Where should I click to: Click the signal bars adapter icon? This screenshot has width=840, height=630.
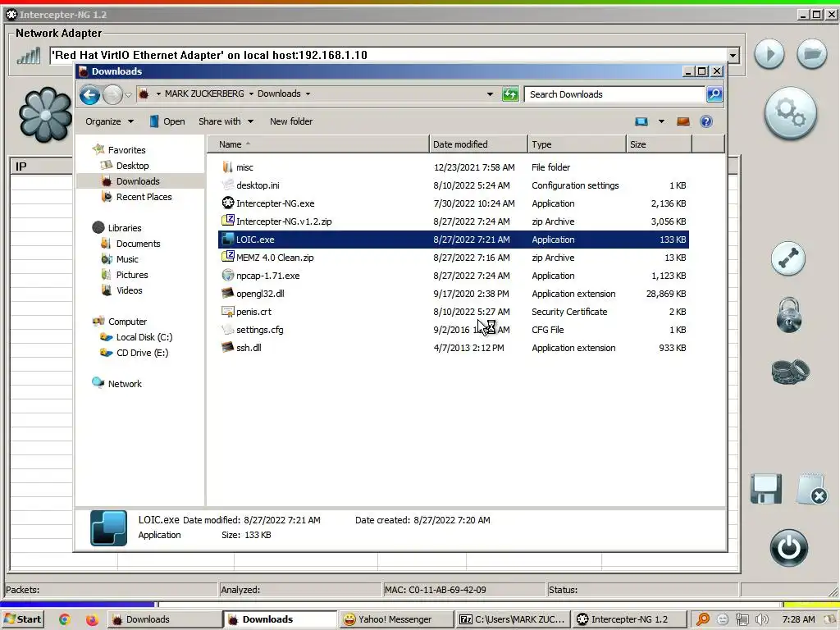(29, 55)
